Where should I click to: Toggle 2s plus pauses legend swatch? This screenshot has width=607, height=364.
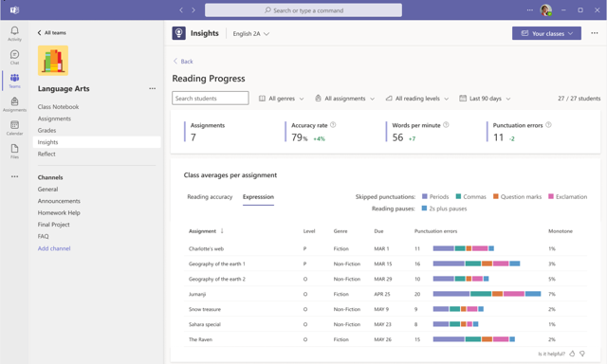pyautogui.click(x=424, y=209)
